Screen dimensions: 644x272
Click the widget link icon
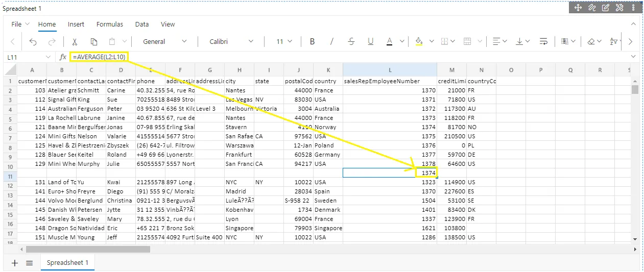pyautogui.click(x=592, y=8)
